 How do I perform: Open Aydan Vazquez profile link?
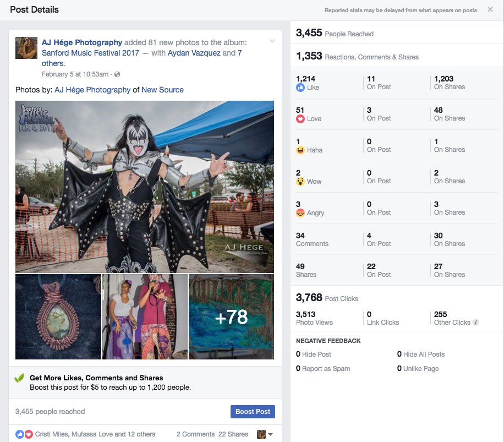click(x=194, y=53)
